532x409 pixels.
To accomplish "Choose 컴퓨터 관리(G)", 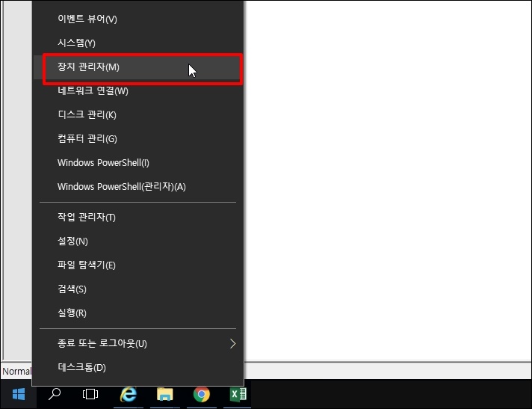I will (138, 139).
